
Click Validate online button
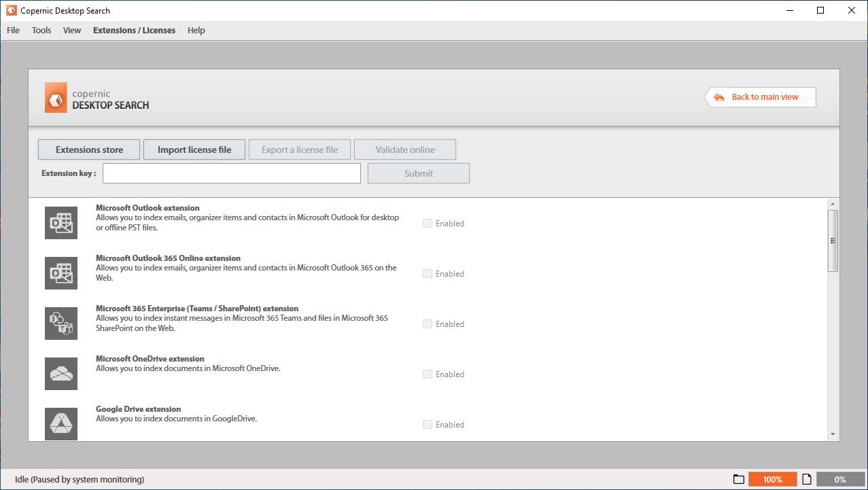[x=405, y=150]
